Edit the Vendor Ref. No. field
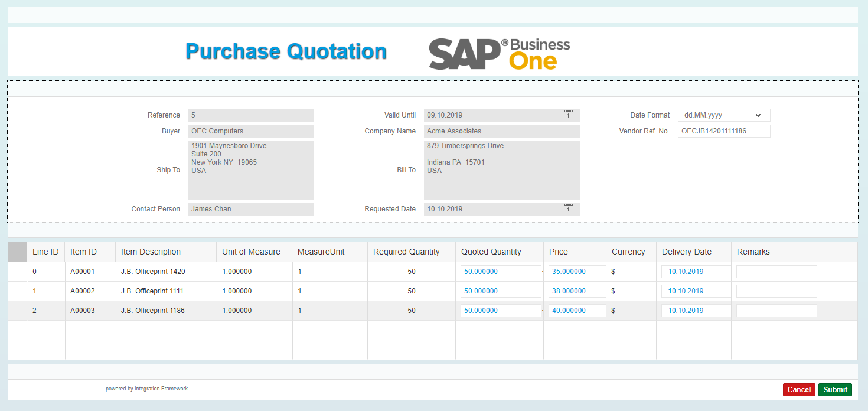This screenshot has width=868, height=411. click(x=723, y=131)
